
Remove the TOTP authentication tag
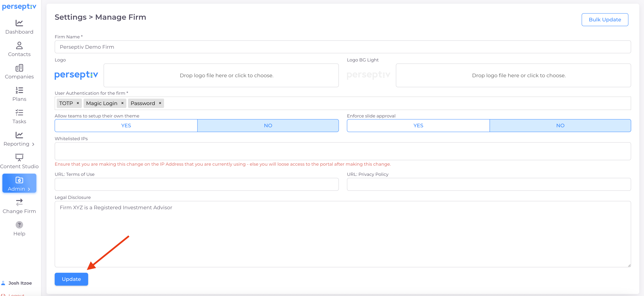pos(78,103)
